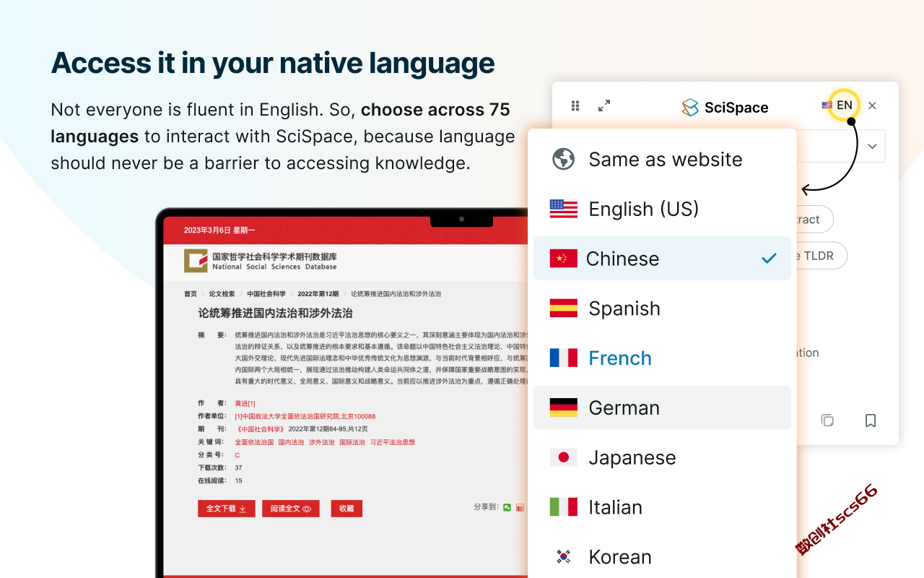Pick Korean from the language menu
The width and height of the screenshot is (924, 578).
coord(662,557)
